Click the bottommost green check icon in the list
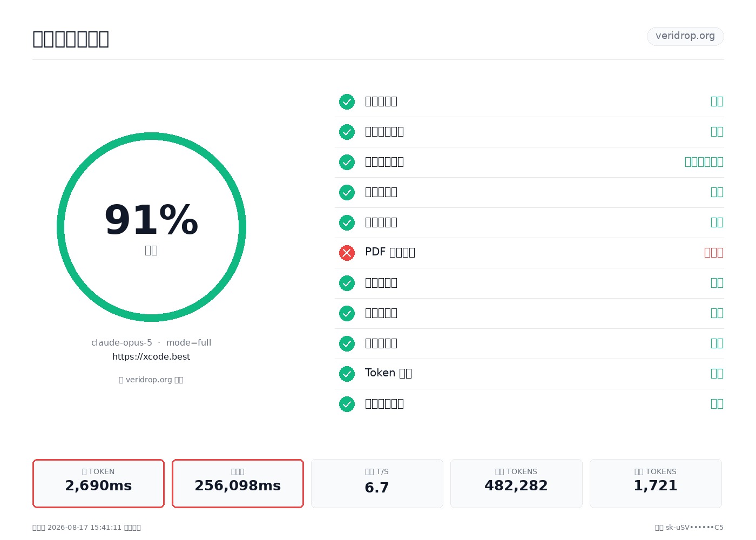 [x=347, y=404]
